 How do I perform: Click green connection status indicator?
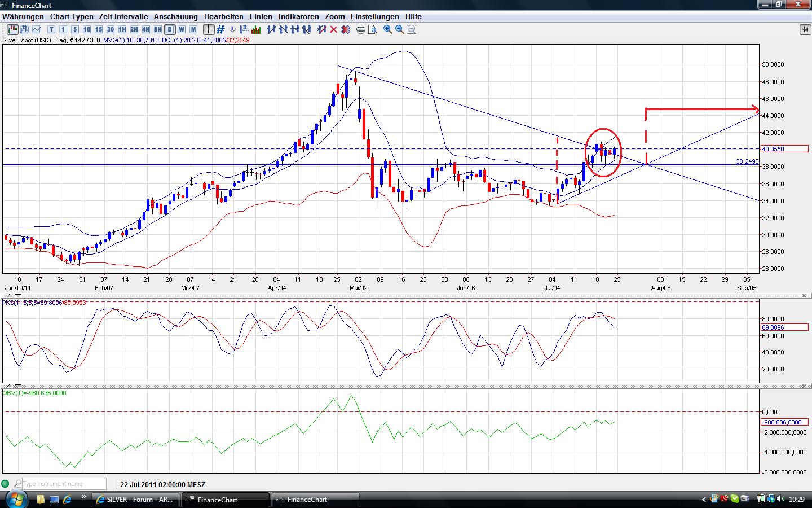coord(5,484)
